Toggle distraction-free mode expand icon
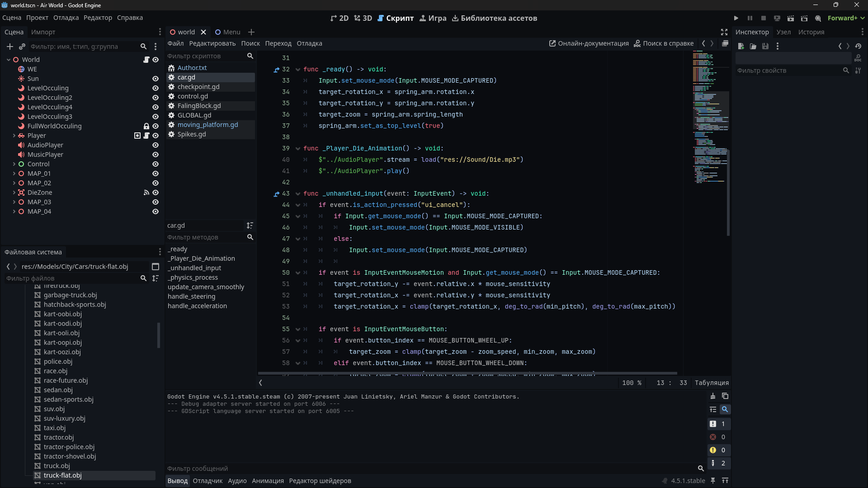 724,32
